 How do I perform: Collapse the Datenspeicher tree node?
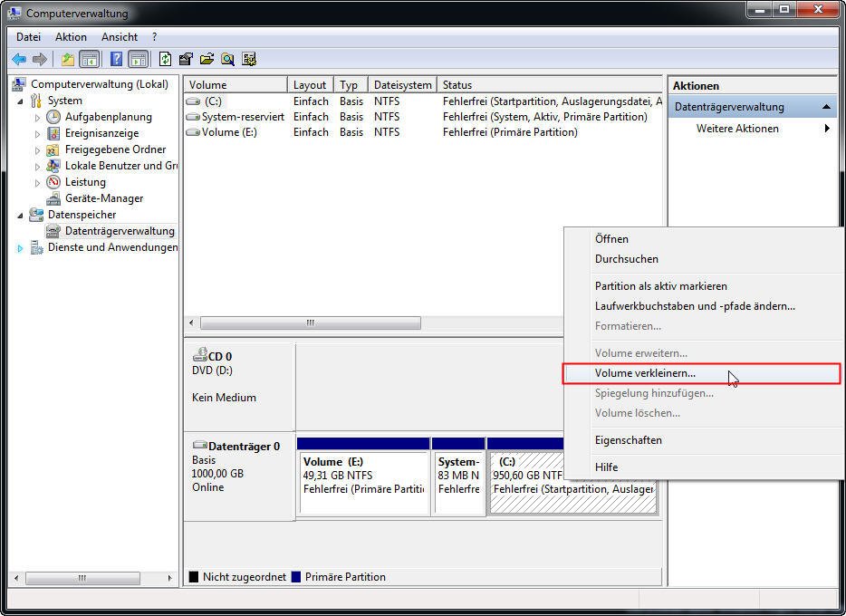(20, 216)
